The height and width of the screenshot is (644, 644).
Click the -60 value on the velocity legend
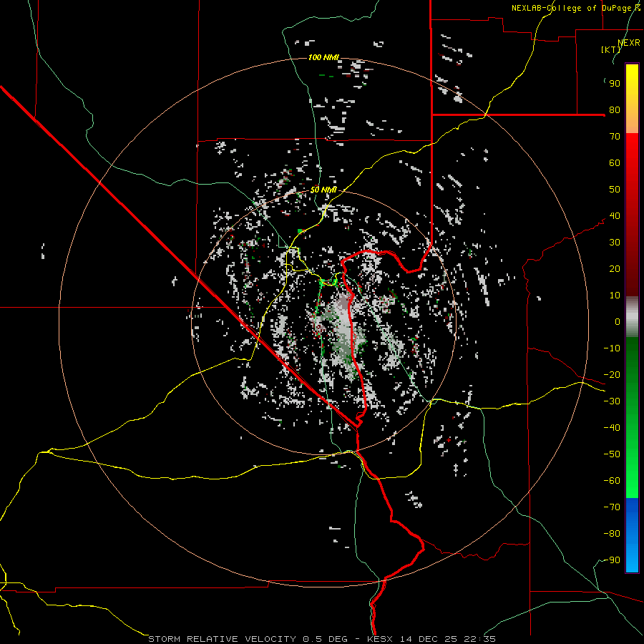click(612, 481)
